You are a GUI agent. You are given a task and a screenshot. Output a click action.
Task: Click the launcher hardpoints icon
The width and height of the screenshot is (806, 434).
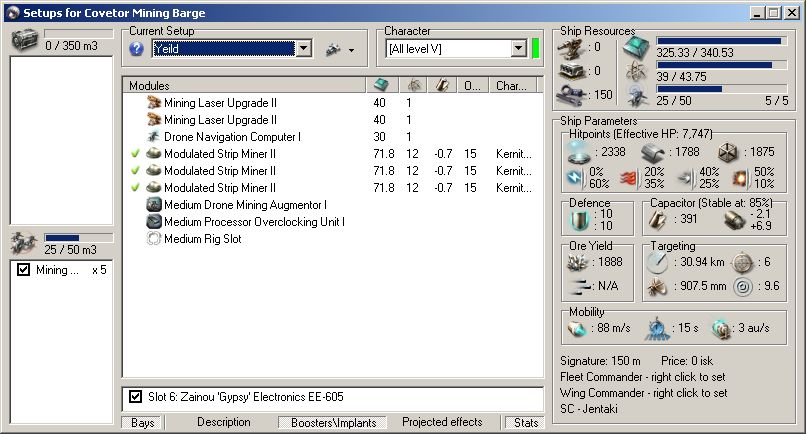[x=572, y=70]
